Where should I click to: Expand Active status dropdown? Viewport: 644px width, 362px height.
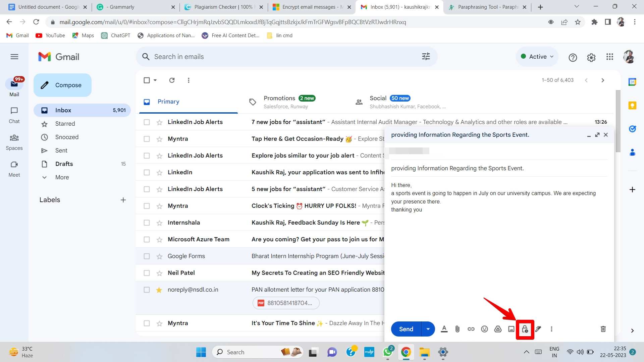pyautogui.click(x=537, y=57)
